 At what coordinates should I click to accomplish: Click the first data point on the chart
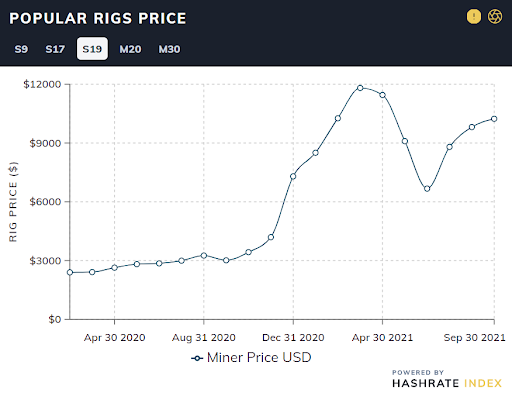70,272
